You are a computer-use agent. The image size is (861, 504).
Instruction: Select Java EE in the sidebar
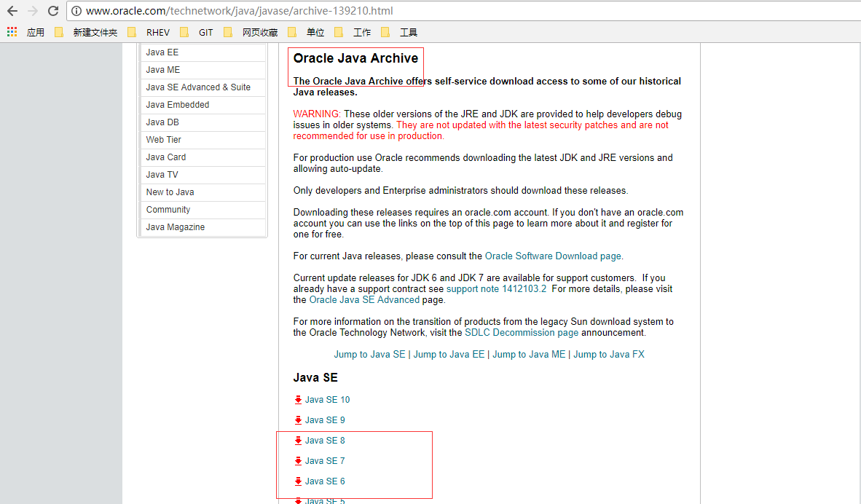click(203, 52)
